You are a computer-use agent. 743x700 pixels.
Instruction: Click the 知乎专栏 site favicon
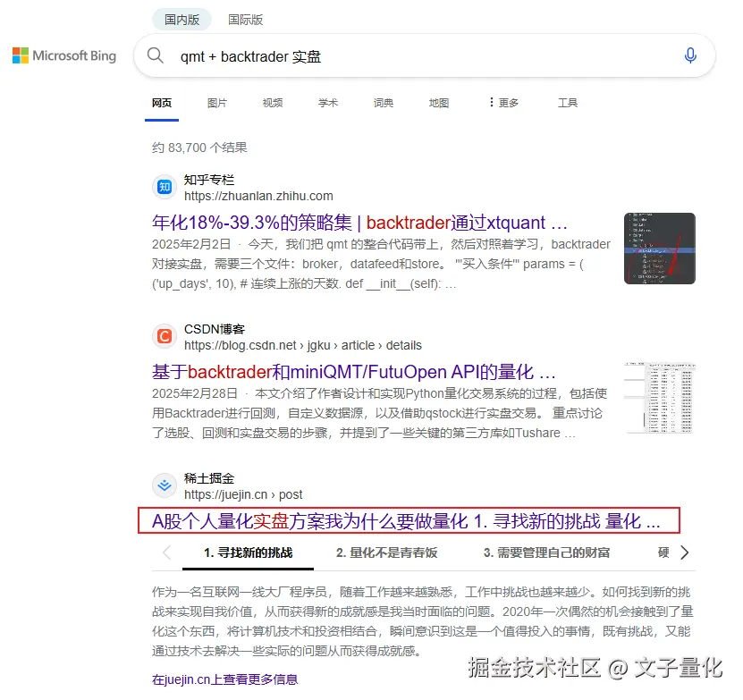pyautogui.click(x=165, y=187)
